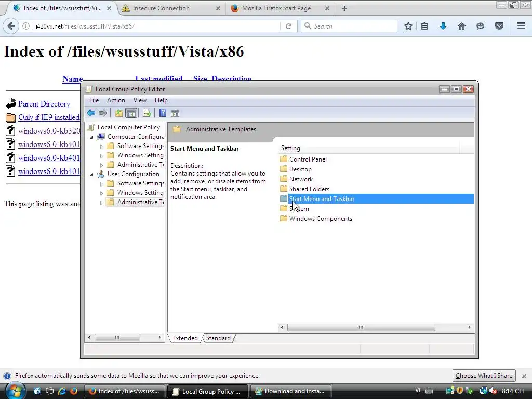Open the Firefox hamburger menu
The height and width of the screenshot is (399, 532).
pyautogui.click(x=521, y=26)
